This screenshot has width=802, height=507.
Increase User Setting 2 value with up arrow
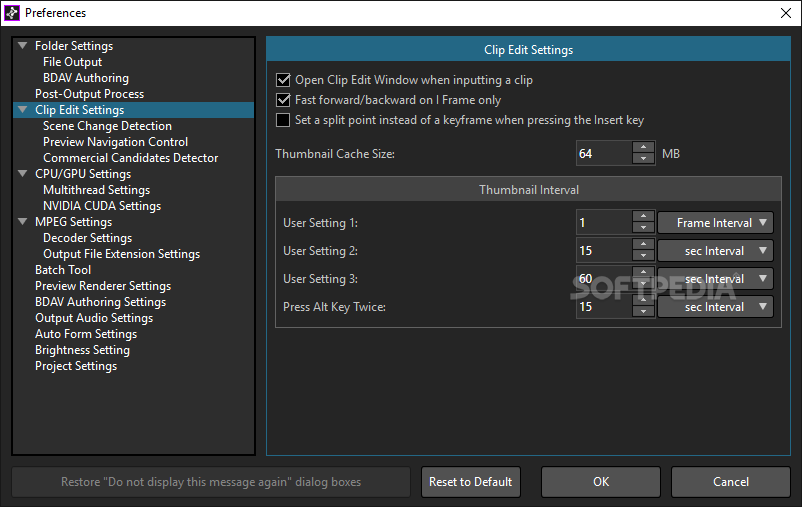(643, 245)
